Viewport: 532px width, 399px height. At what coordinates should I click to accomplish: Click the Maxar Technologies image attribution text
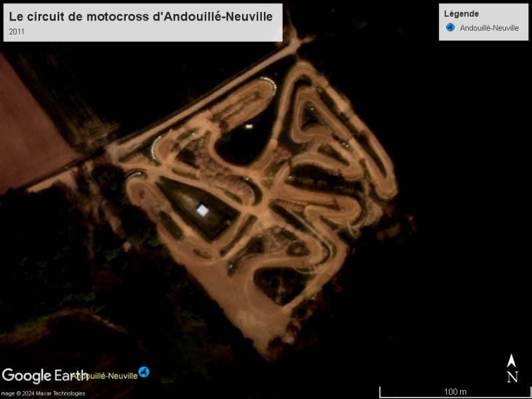click(x=43, y=394)
